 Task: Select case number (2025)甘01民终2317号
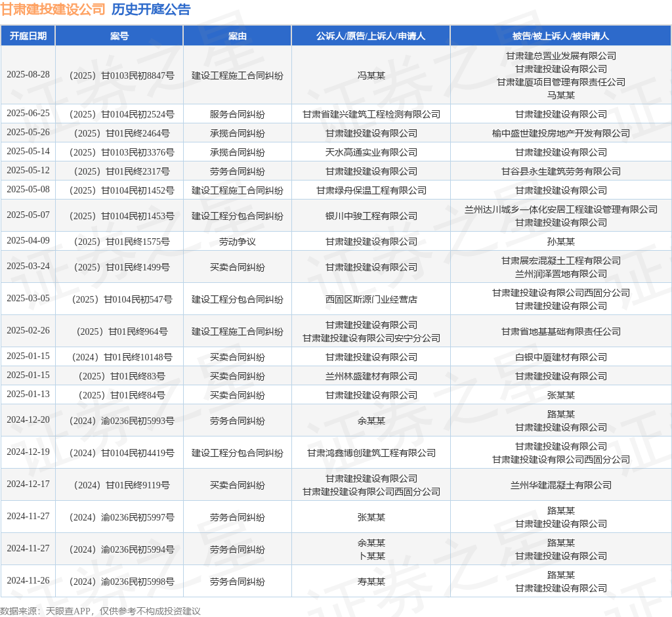pyautogui.click(x=121, y=171)
